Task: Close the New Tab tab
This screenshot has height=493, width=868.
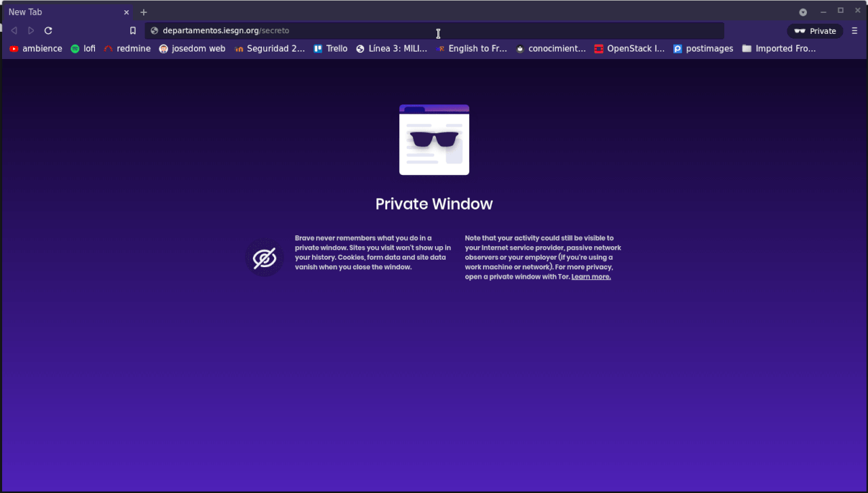Action: tap(126, 12)
